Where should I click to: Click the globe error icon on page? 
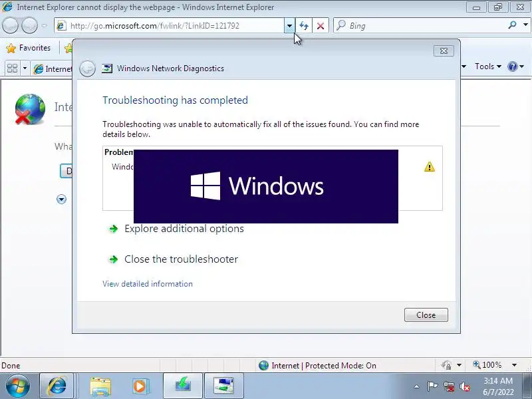30,109
